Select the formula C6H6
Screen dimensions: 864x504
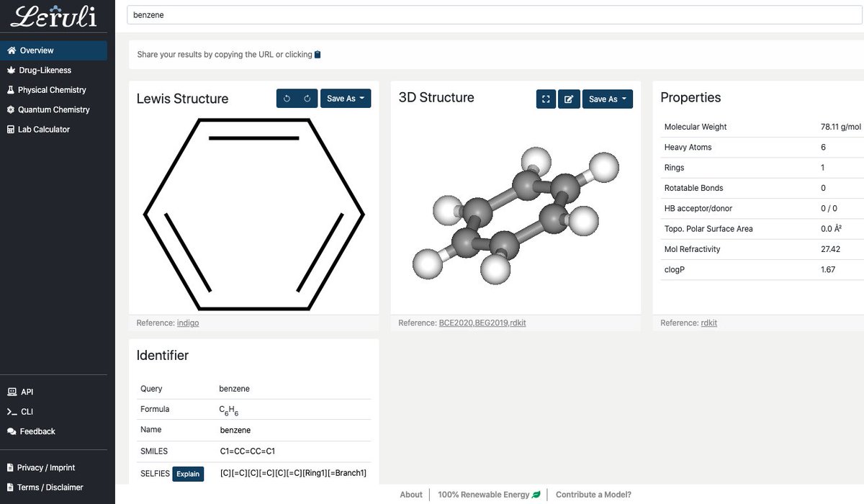(x=230, y=410)
